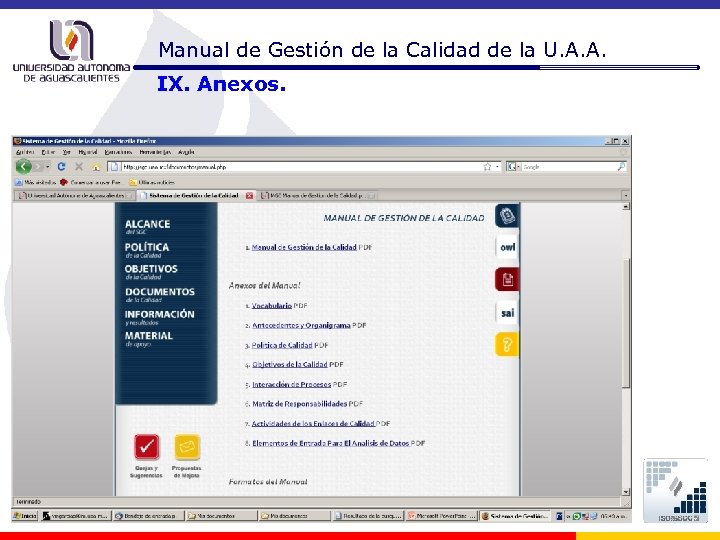The height and width of the screenshot is (540, 720).
Task: Open the Archivo menu
Action: [25, 152]
